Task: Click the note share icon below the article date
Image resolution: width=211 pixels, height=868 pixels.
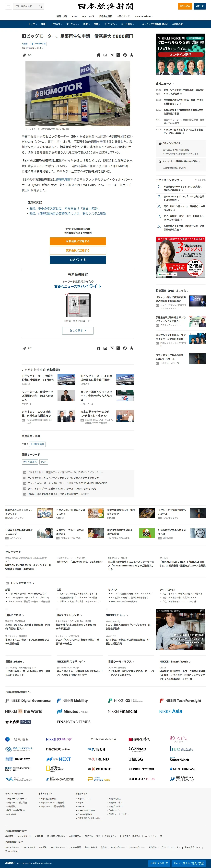Action: [x=112, y=55]
